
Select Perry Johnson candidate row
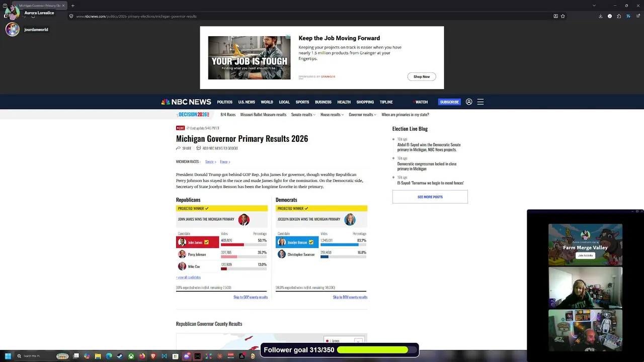click(221, 254)
